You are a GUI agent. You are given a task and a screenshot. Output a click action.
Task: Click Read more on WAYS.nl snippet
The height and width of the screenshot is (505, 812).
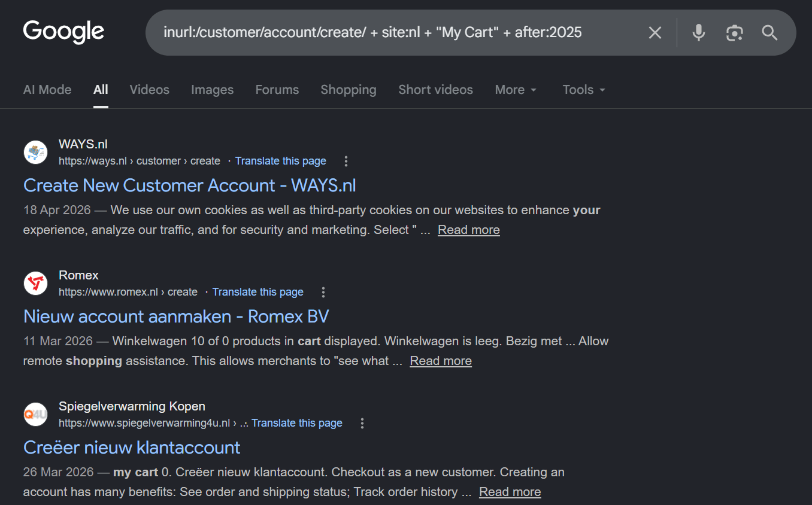click(469, 230)
